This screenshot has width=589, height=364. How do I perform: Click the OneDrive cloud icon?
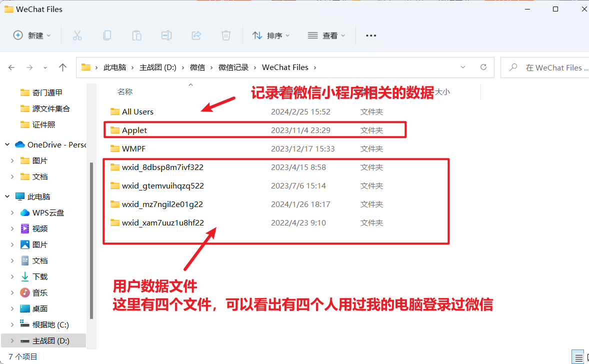(x=20, y=144)
